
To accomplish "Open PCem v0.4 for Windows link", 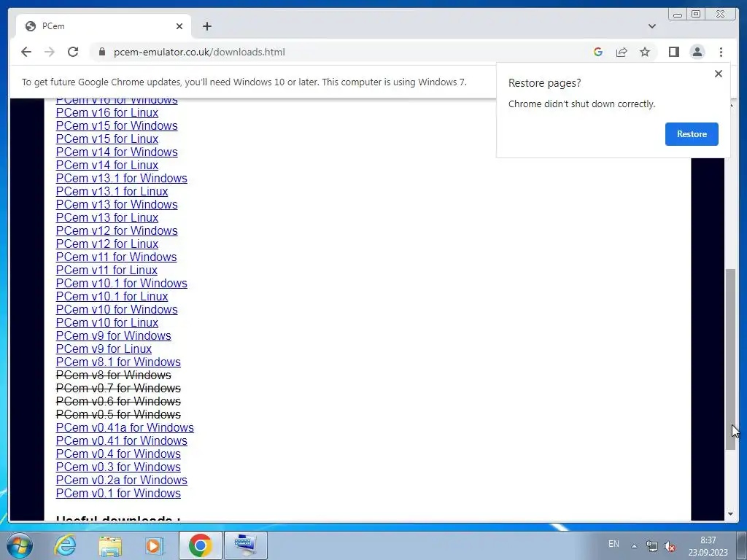I will [118, 454].
